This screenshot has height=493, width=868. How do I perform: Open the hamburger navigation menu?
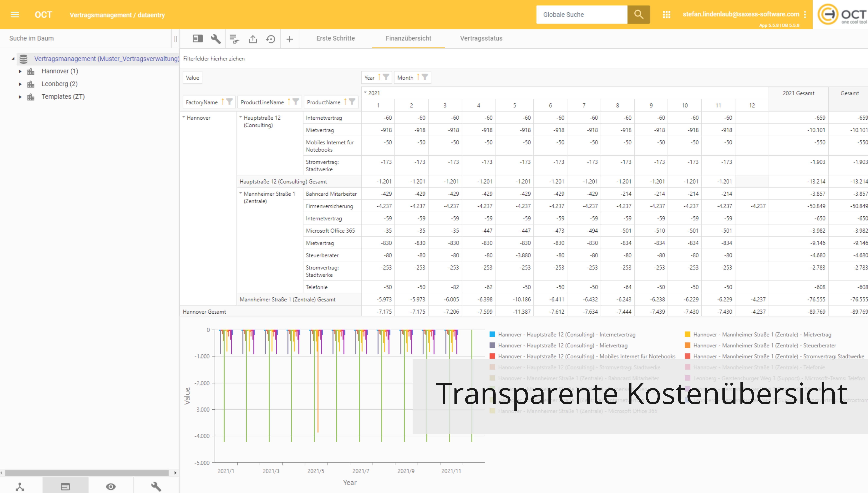(x=15, y=15)
